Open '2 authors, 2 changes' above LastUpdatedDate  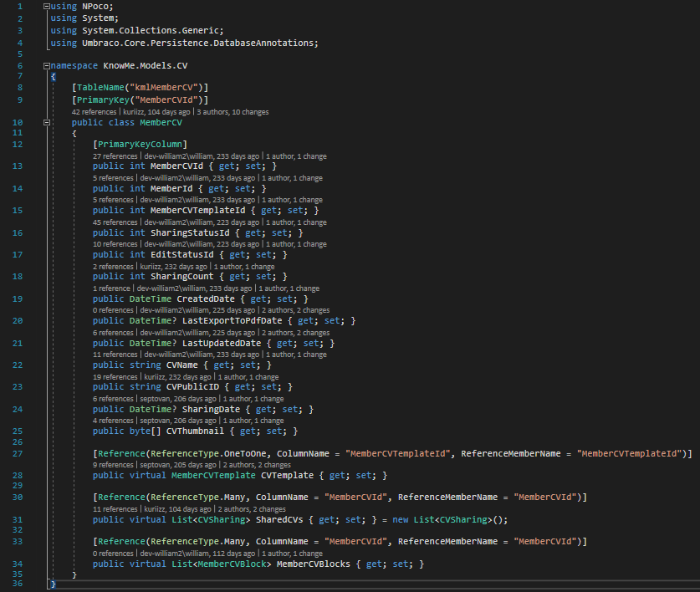[x=295, y=333]
